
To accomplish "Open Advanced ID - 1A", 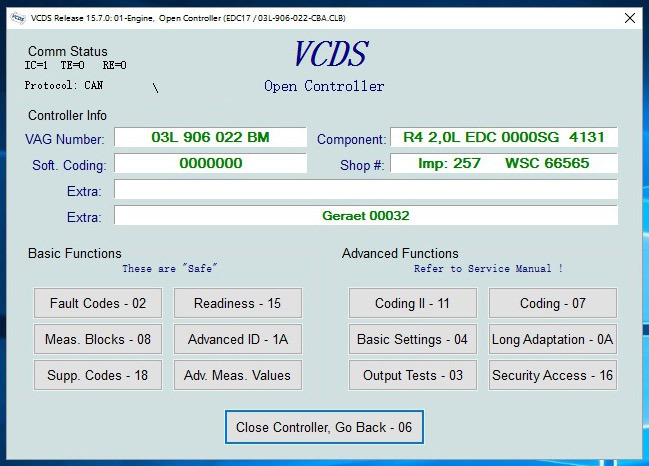I will click(x=238, y=339).
